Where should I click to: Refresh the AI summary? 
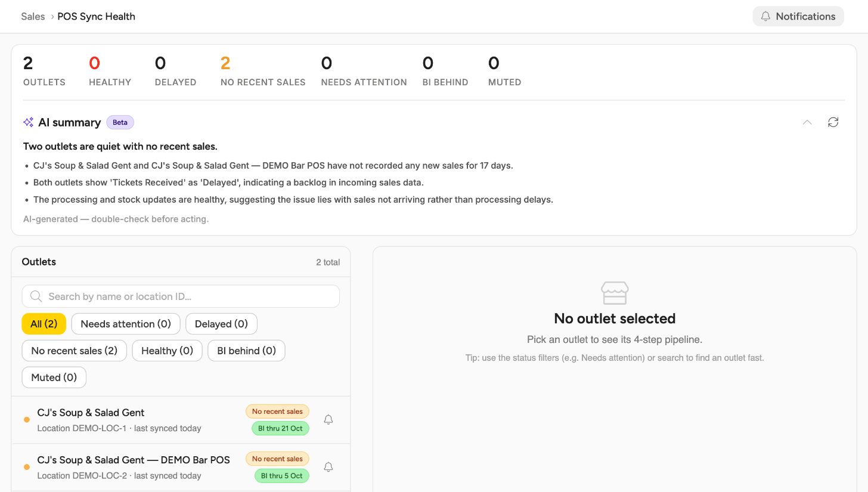click(x=833, y=122)
